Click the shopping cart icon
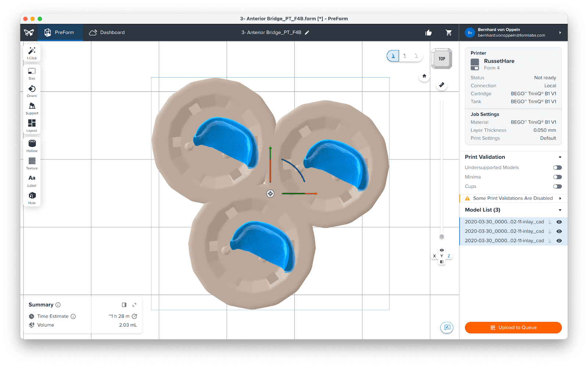The height and width of the screenshot is (366, 588). [x=449, y=33]
